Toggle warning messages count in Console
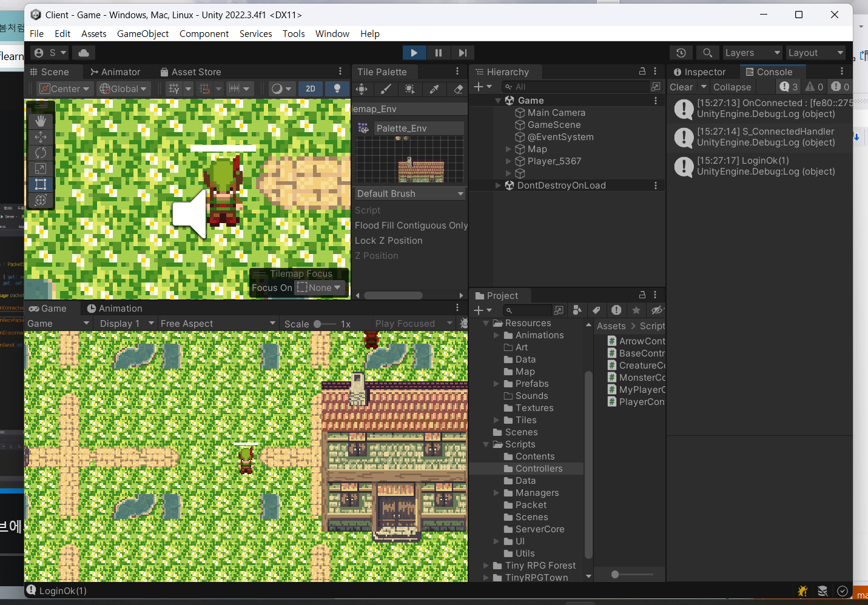This screenshot has width=868, height=605. click(x=815, y=87)
